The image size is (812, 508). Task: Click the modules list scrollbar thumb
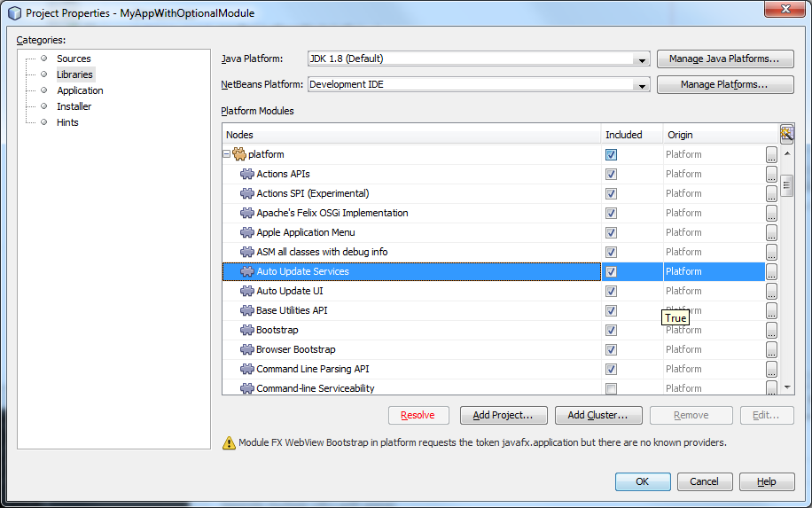point(786,186)
